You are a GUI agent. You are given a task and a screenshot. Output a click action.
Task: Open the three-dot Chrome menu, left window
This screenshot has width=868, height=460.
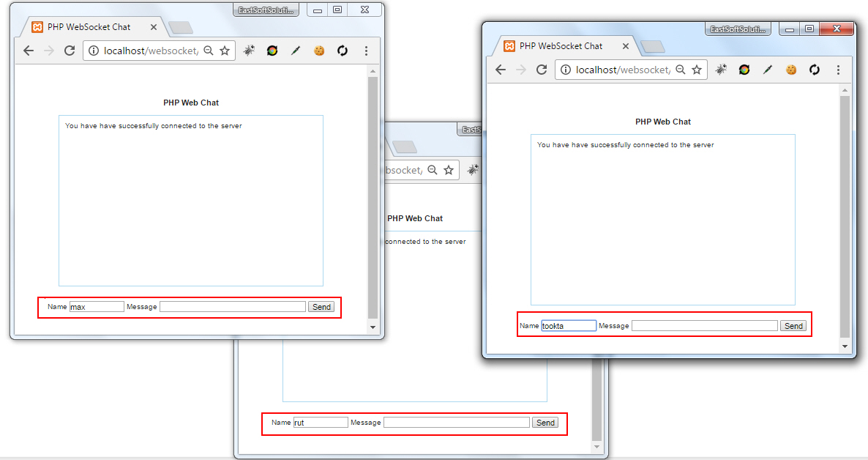(x=366, y=50)
